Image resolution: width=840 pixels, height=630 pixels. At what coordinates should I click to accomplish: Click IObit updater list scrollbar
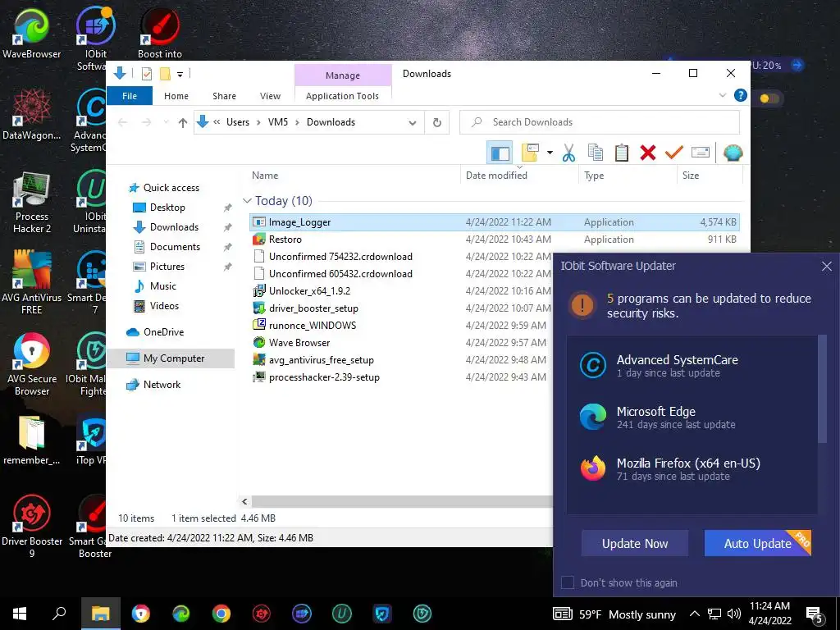tap(822, 390)
